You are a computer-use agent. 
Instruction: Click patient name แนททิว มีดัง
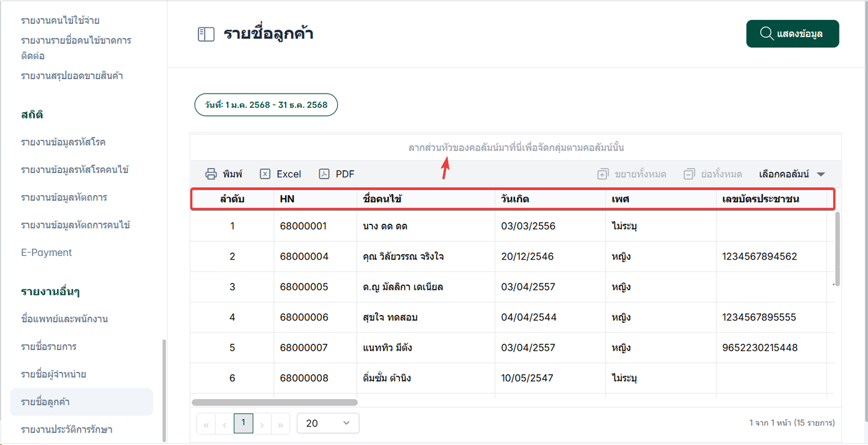387,348
